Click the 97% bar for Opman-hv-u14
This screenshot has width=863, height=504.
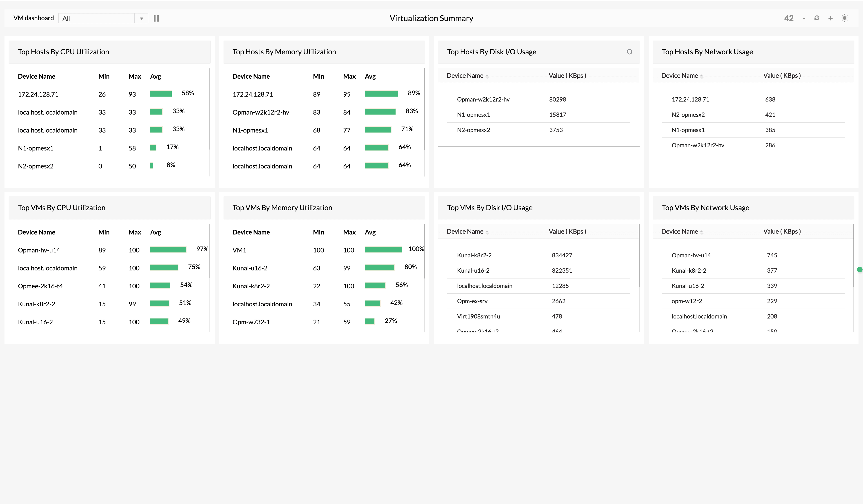pos(168,250)
